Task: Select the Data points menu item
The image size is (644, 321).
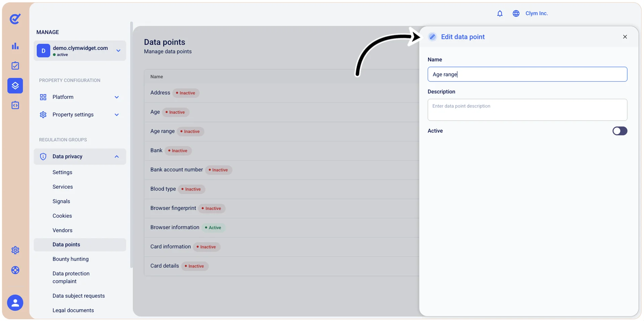Action: [80, 244]
